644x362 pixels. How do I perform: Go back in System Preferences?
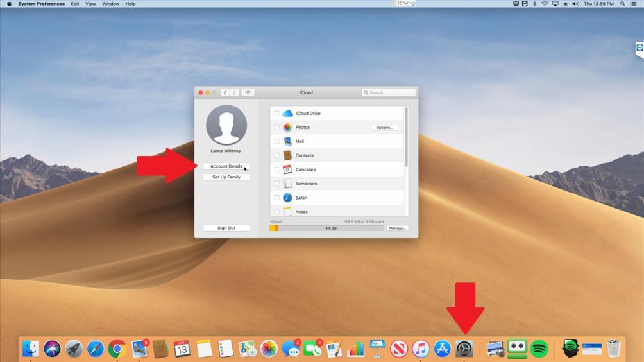click(x=225, y=93)
